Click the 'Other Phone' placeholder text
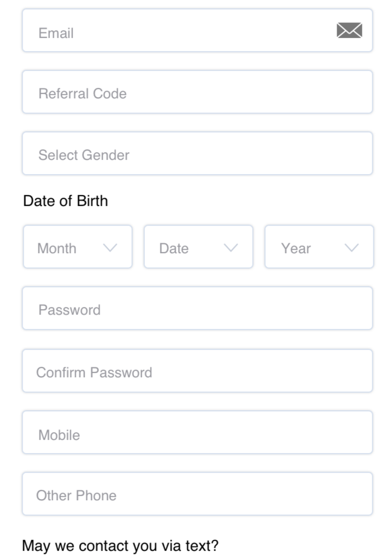 (76, 495)
